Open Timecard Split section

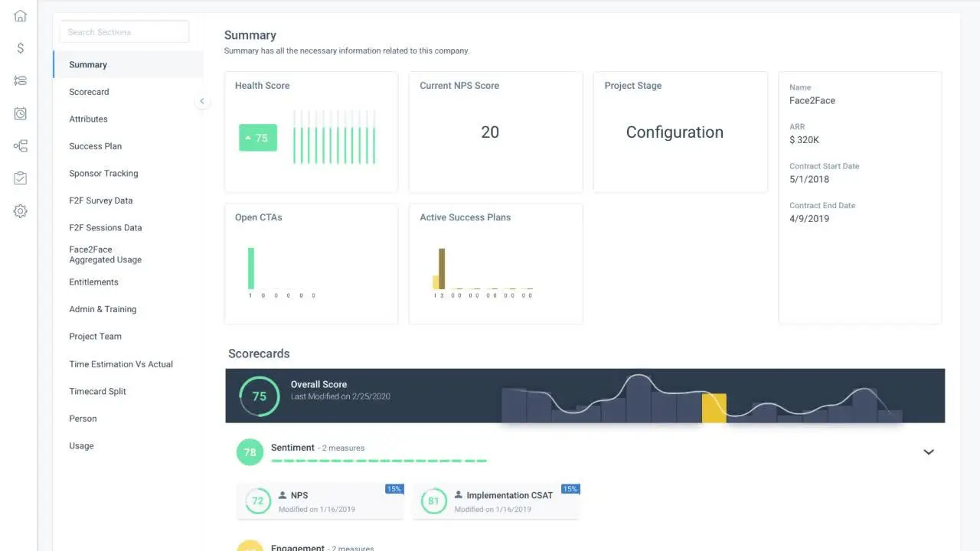tap(97, 391)
